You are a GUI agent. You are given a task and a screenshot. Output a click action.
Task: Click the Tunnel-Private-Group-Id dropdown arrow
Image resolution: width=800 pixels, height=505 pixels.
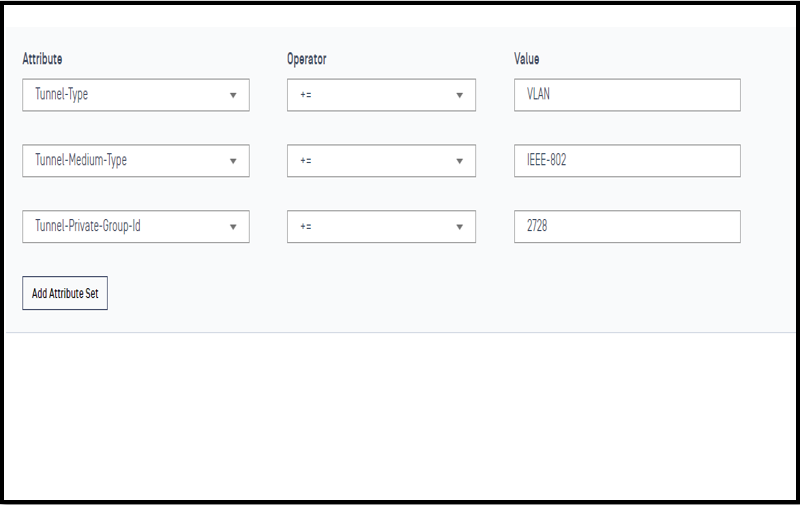click(233, 227)
